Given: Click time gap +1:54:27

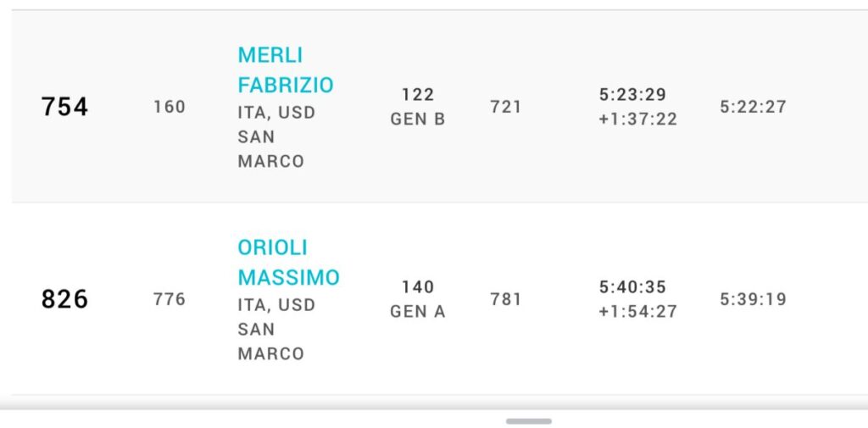Looking at the screenshot, I should [637, 312].
